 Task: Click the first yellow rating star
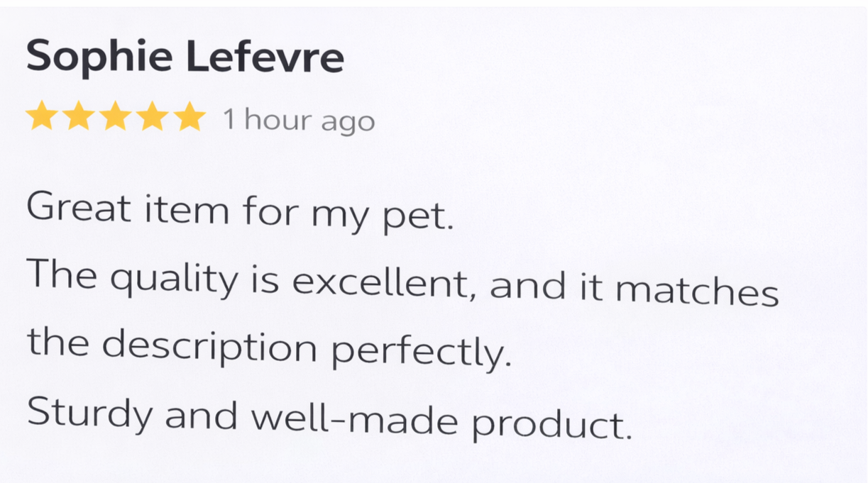42,116
